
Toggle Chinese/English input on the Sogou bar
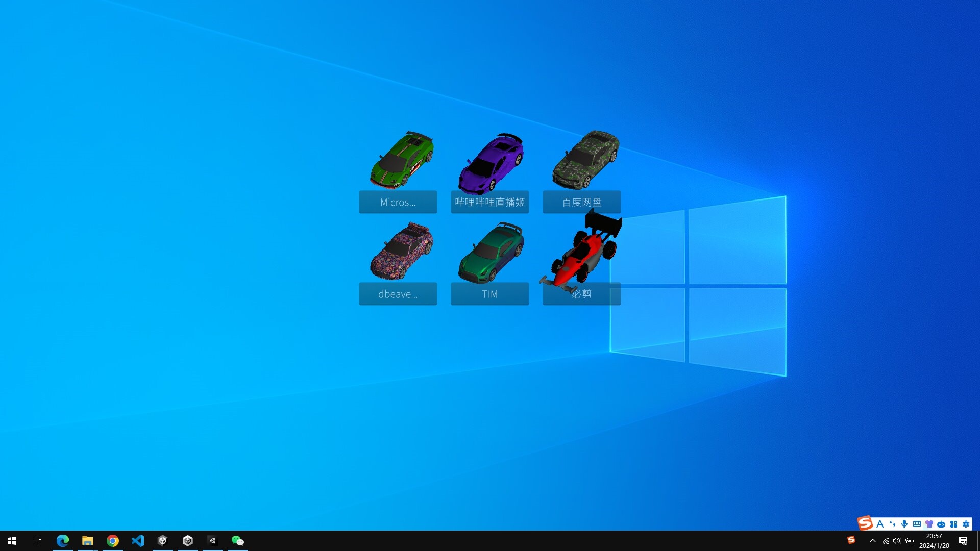pyautogui.click(x=880, y=524)
